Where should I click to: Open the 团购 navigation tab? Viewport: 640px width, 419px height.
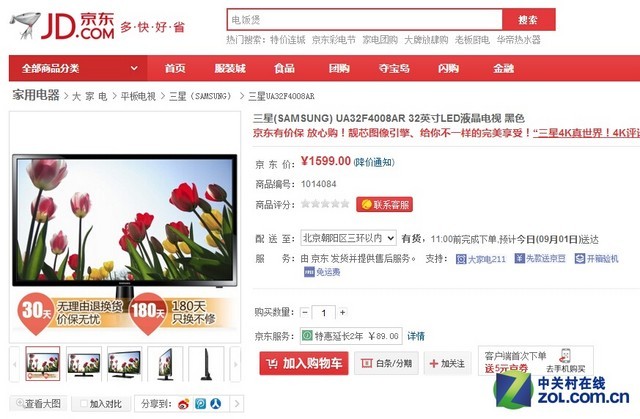pyautogui.click(x=339, y=68)
